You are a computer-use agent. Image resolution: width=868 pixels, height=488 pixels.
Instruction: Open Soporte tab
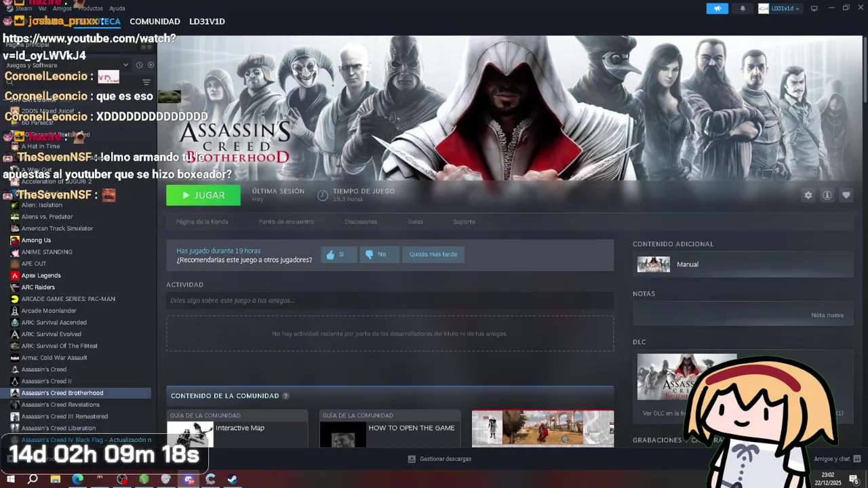(464, 222)
